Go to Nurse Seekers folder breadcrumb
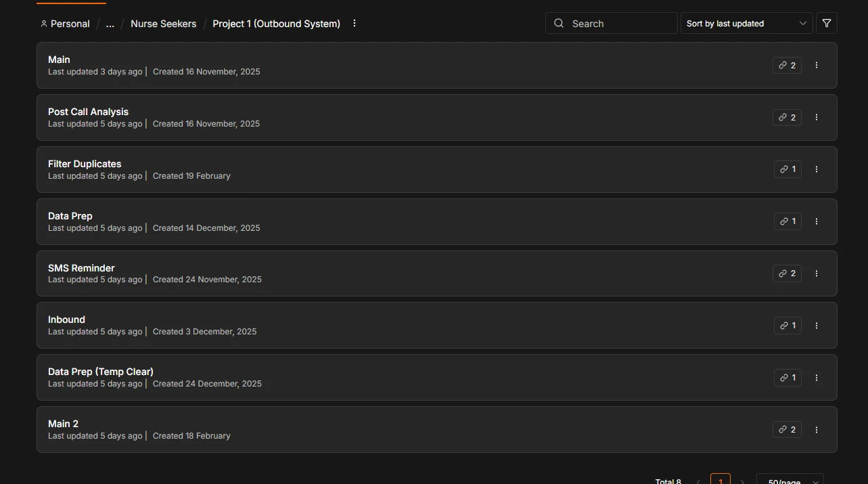 click(164, 24)
